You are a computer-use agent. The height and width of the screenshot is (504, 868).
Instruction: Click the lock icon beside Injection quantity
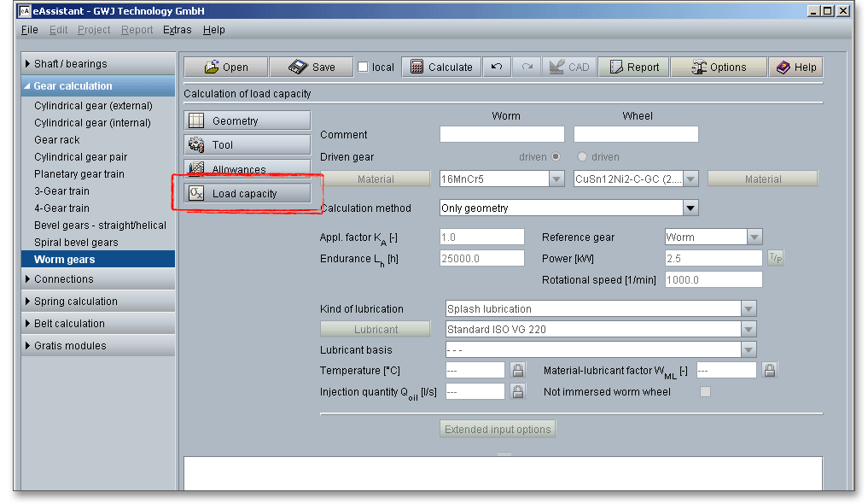(x=517, y=391)
